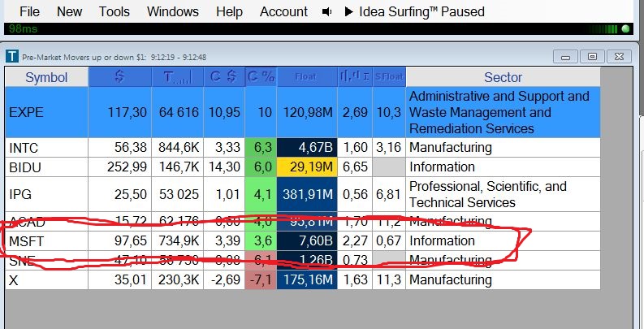Click the Sector column header
Screen dimensions: 644x329
click(503, 77)
